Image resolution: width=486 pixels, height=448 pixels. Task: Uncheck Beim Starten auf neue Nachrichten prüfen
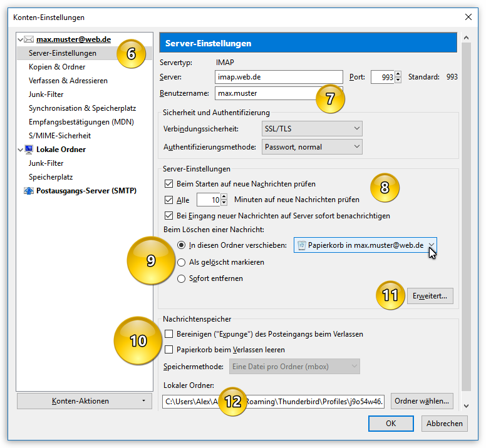168,184
